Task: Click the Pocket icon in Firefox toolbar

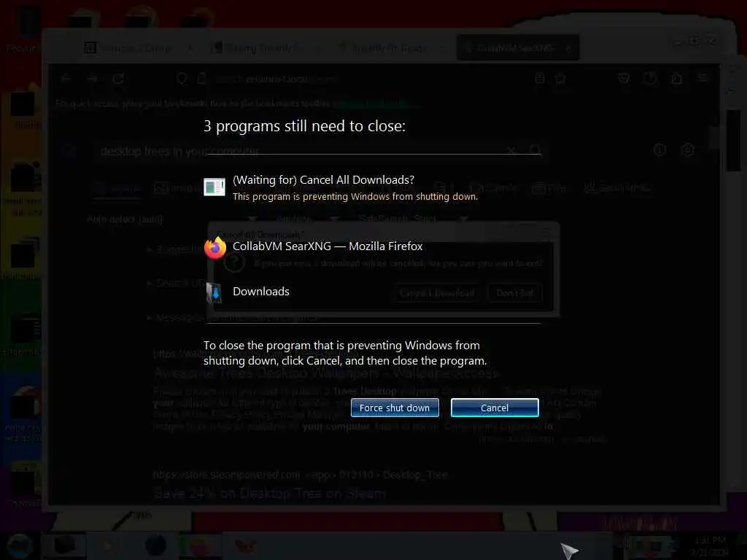Action: click(x=624, y=78)
